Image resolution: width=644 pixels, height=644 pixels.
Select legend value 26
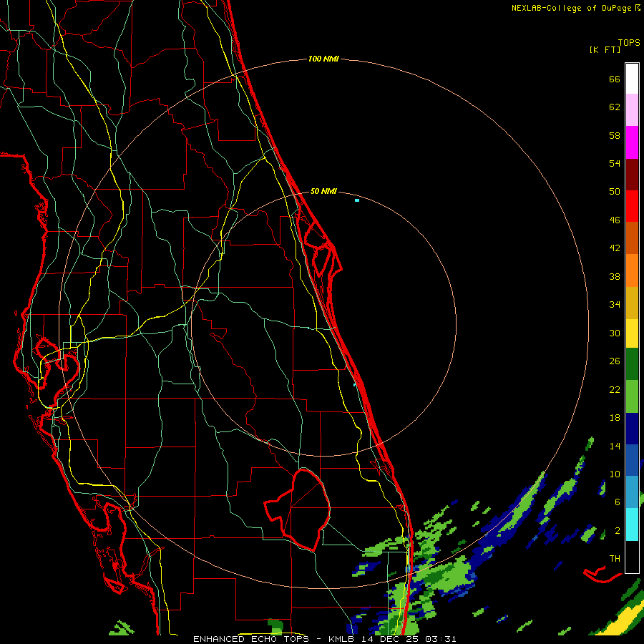615,361
